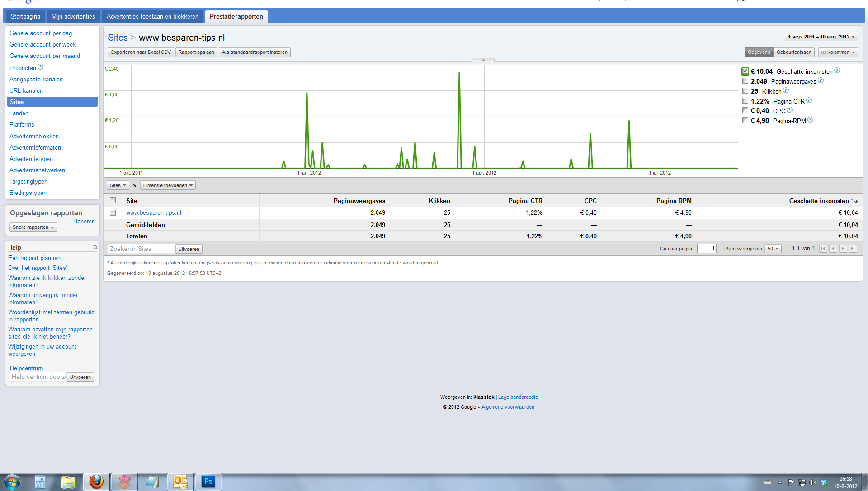Click the Ga naar pagina field
Viewport: 868px width, 491px height.
click(x=707, y=249)
